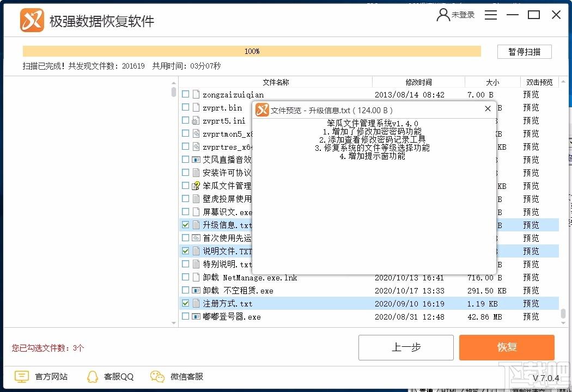The width and height of the screenshot is (572, 392).
Task: Click the official website monitor icon
Action: [x=21, y=376]
